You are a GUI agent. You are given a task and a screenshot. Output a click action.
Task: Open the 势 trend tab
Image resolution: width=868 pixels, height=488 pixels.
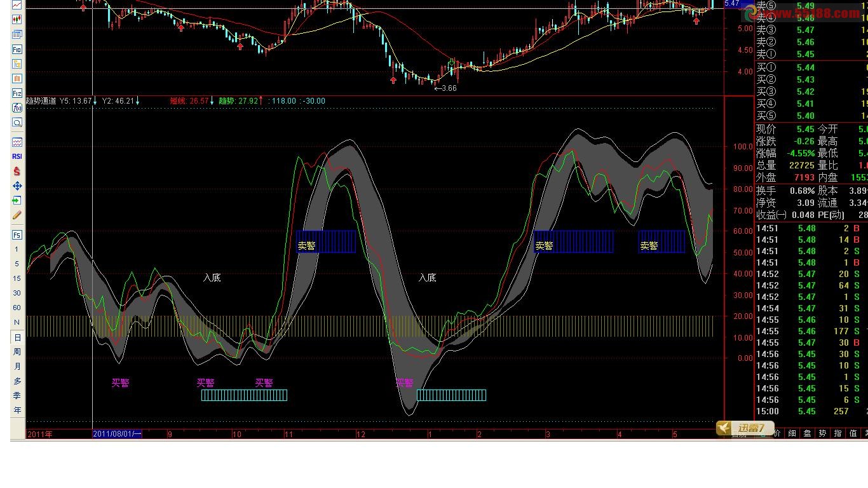pyautogui.click(x=822, y=433)
